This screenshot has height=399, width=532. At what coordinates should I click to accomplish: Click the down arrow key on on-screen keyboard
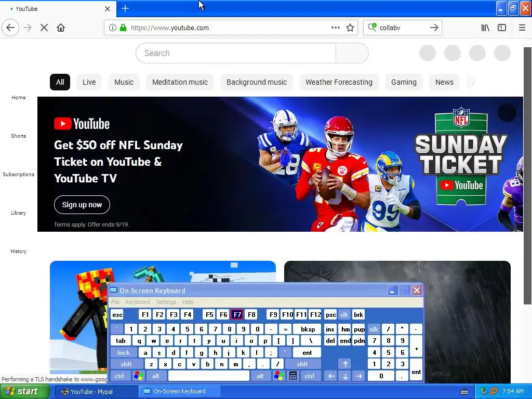[x=345, y=376]
